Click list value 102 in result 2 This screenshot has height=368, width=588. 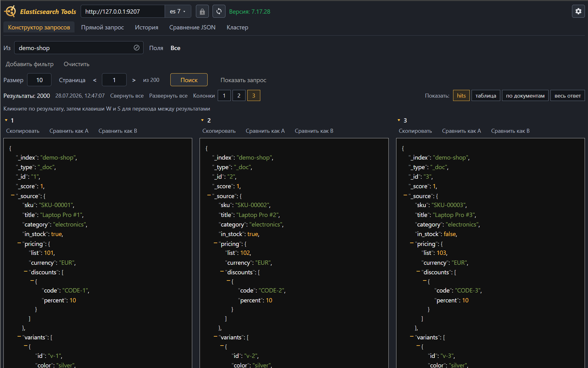(x=245, y=253)
